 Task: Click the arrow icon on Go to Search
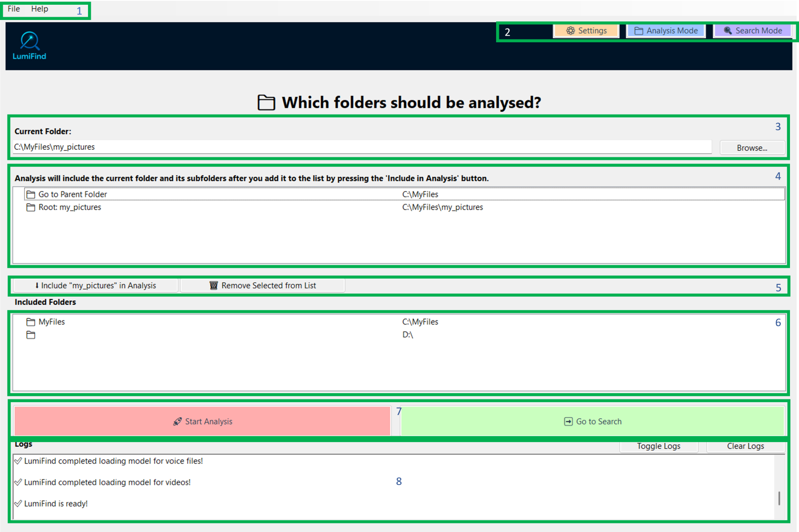coord(568,421)
